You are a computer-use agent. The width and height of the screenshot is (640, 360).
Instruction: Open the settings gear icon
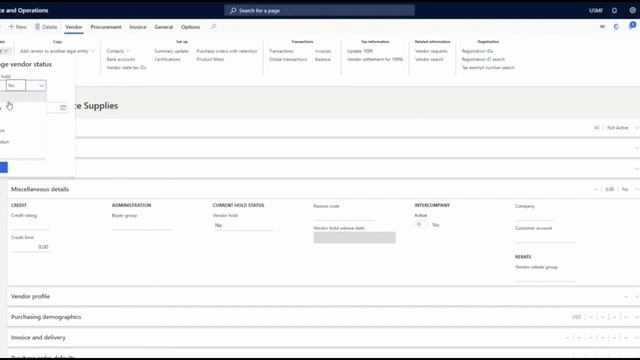click(x=632, y=10)
